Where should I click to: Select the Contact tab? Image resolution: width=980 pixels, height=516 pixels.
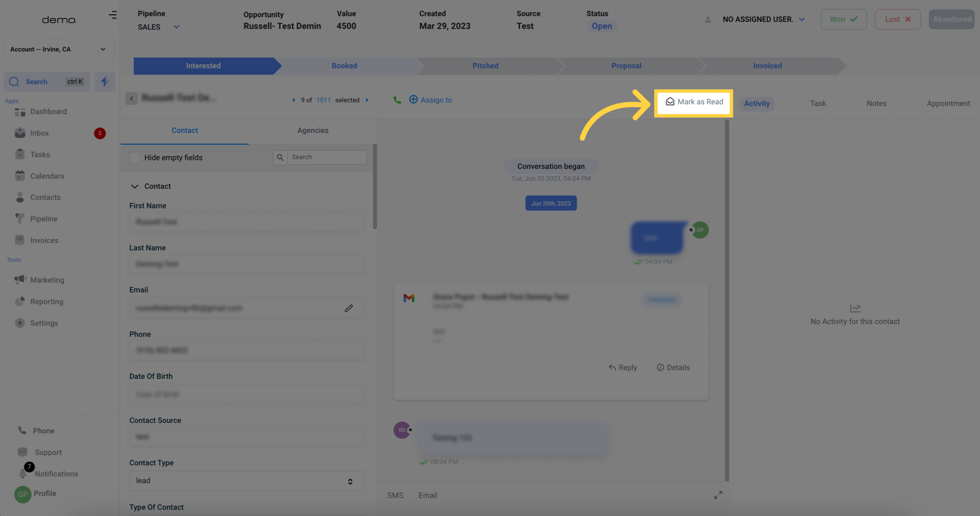click(x=185, y=130)
